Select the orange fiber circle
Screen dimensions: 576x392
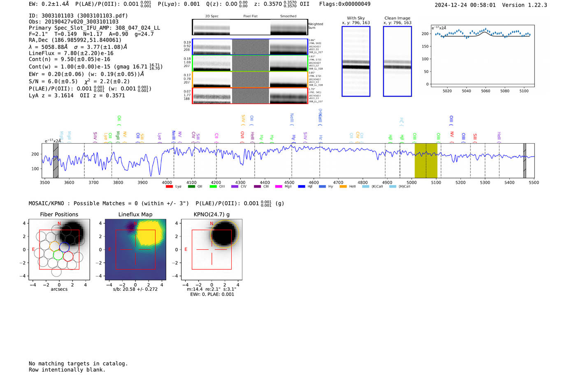pos(54,246)
